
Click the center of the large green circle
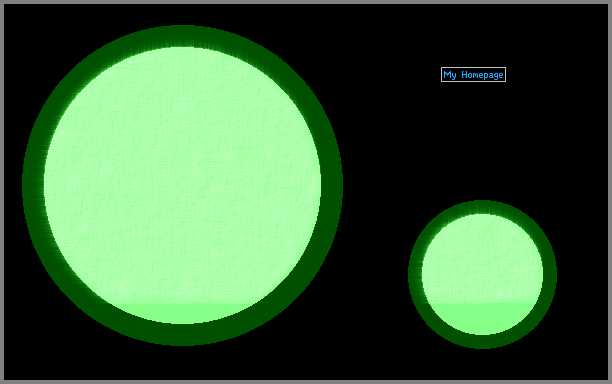point(182,185)
